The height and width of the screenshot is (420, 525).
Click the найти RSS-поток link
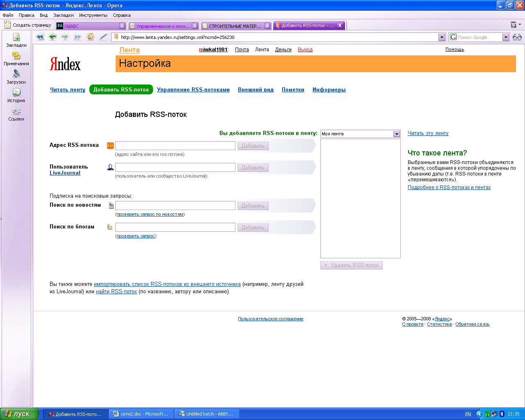coord(116,292)
